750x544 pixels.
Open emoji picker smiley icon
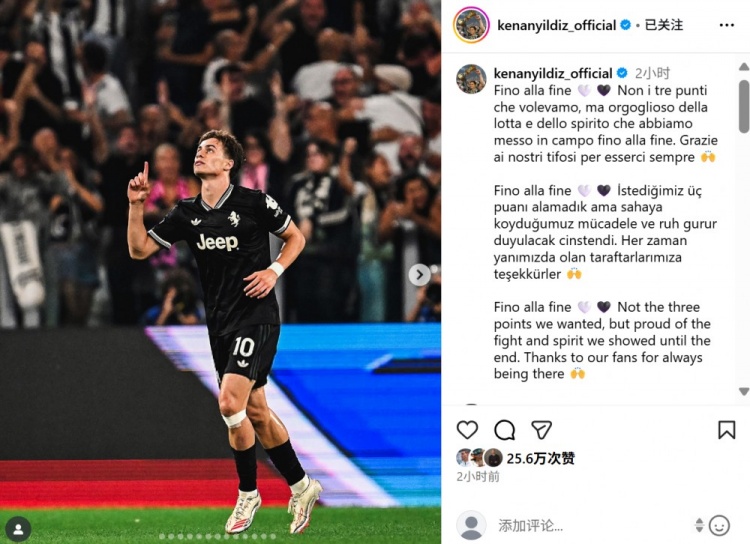tap(719, 525)
